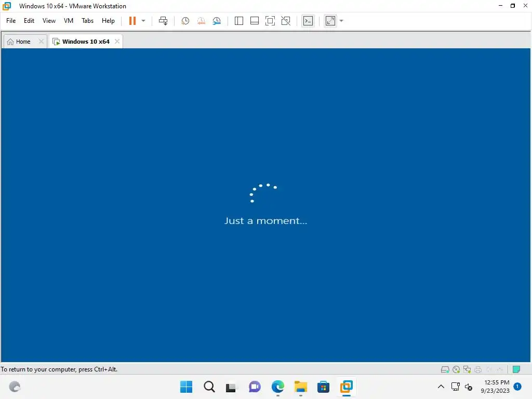Click the widgets icon at taskbar left
532x399 pixels.
coord(15,387)
